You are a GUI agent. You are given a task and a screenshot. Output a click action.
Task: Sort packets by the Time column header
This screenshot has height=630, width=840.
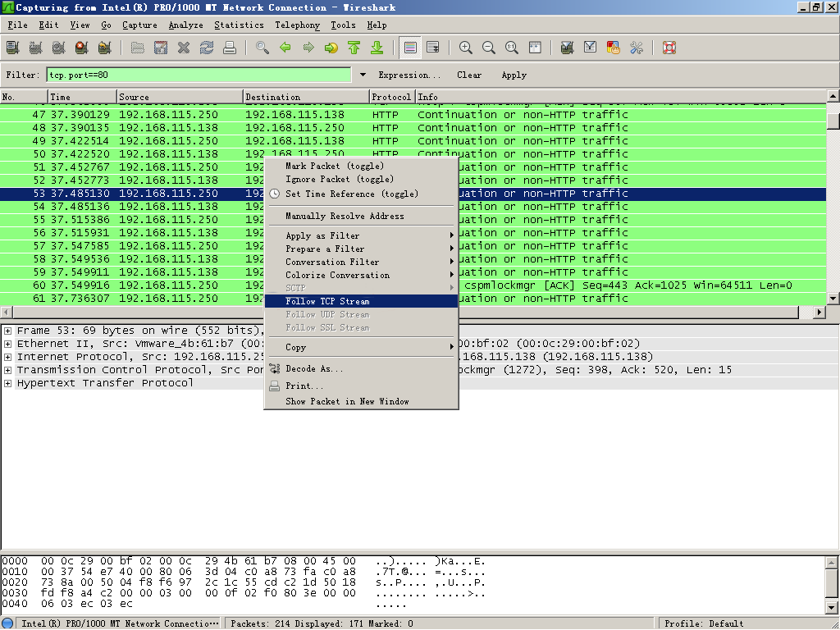(x=83, y=97)
